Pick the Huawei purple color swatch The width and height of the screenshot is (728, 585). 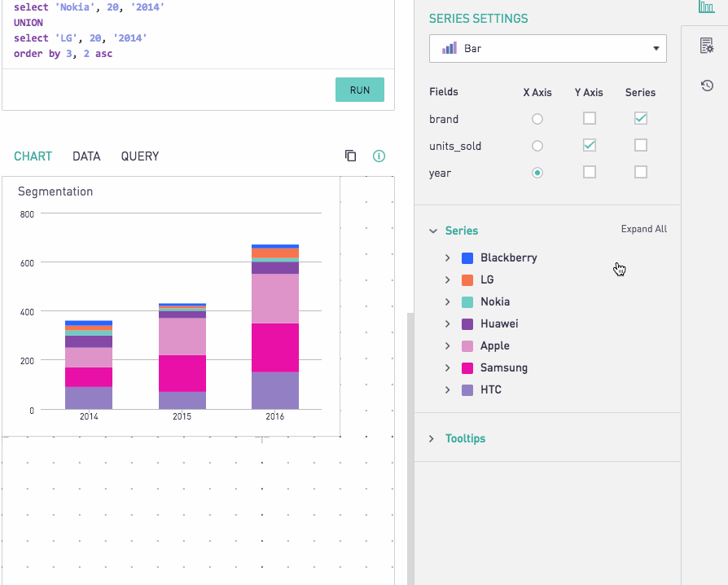(467, 323)
